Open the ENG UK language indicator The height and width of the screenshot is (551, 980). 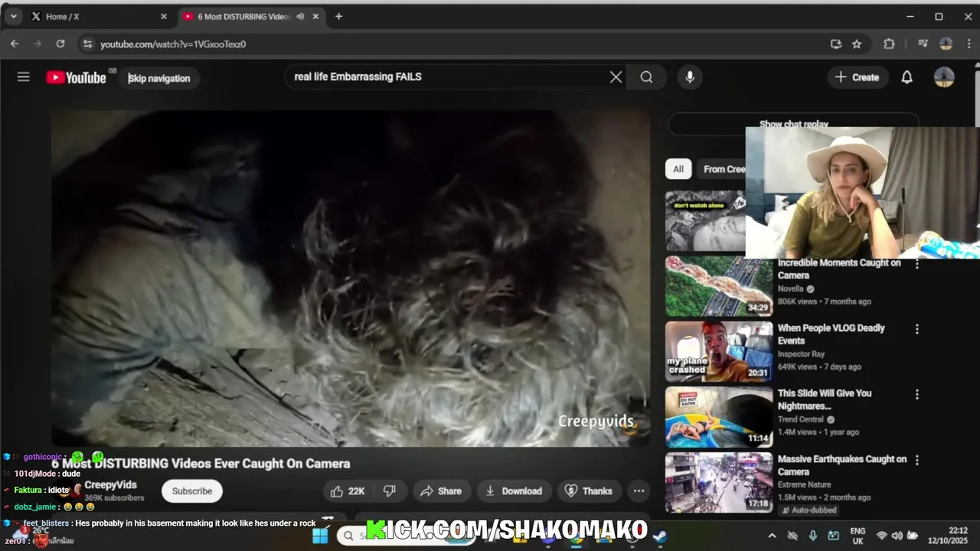(x=857, y=536)
